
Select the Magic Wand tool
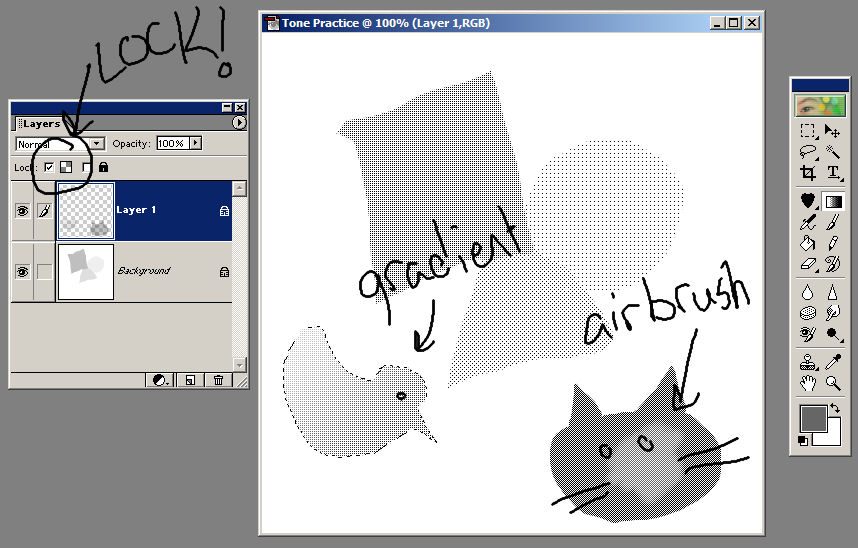tap(832, 152)
